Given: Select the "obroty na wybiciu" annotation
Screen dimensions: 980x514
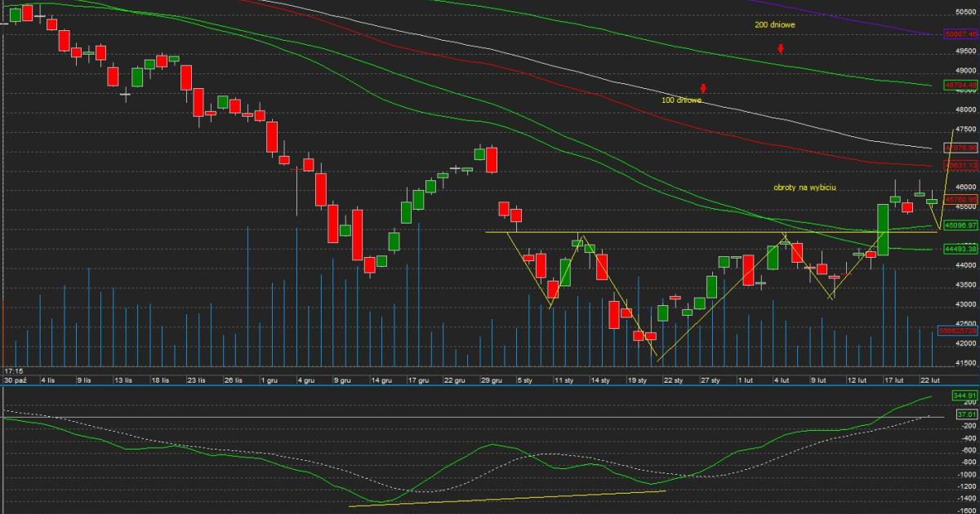Looking at the screenshot, I should pos(804,188).
